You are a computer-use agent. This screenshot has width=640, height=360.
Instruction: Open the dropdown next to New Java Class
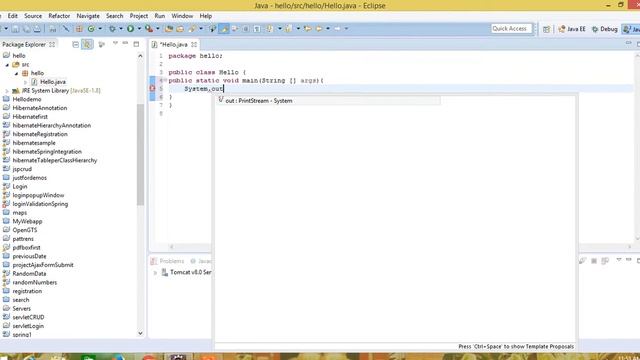pyautogui.click(x=100, y=29)
